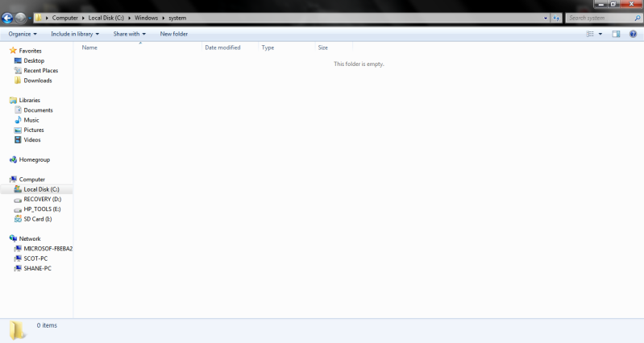Open the SD Card (I:) drive

point(37,219)
